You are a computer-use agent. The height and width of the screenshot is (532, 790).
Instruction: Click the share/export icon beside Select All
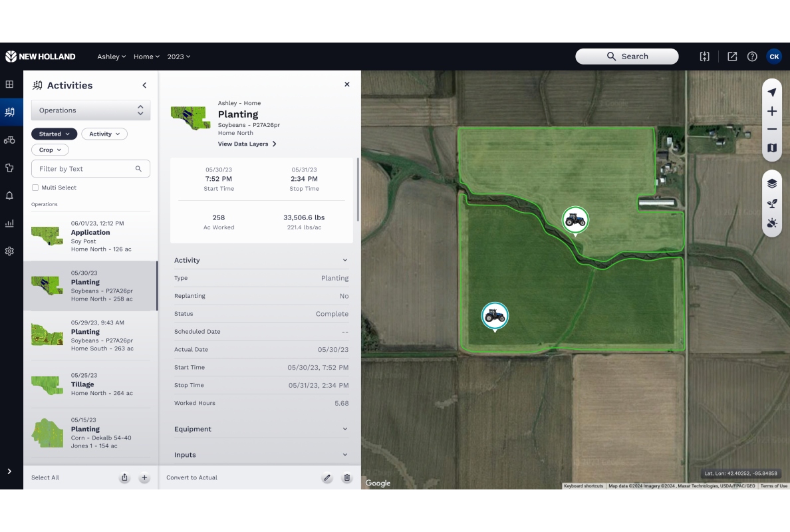tap(124, 477)
